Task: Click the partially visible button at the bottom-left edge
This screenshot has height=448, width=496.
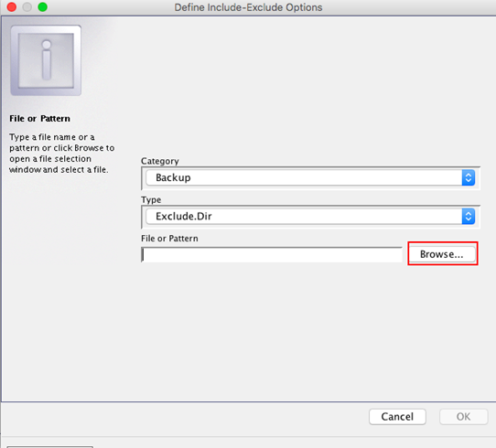Action: [x=50, y=447]
